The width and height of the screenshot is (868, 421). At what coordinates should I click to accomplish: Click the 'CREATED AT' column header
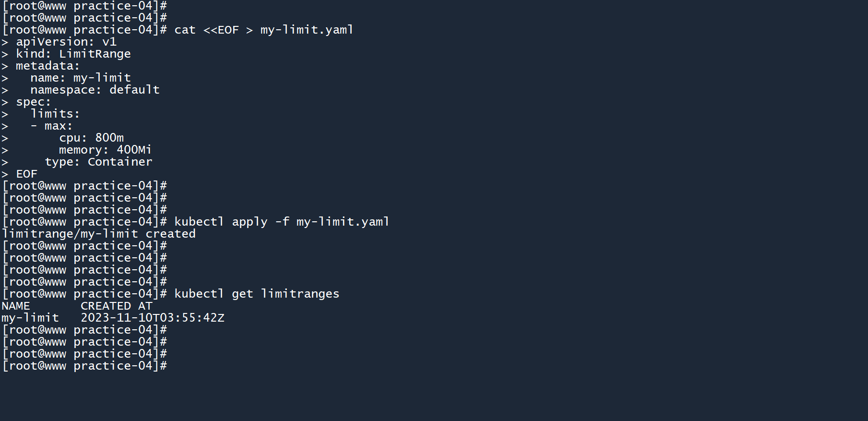[x=116, y=306]
